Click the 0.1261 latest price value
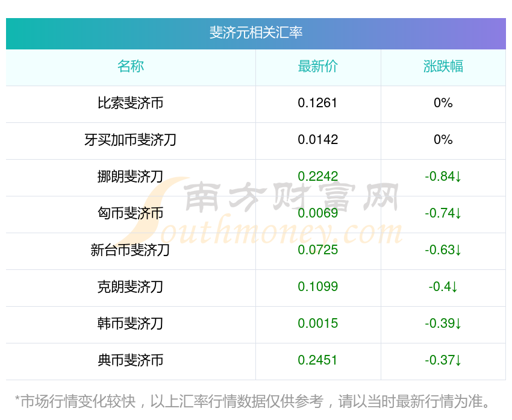The width and height of the screenshot is (512, 420). 318,103
